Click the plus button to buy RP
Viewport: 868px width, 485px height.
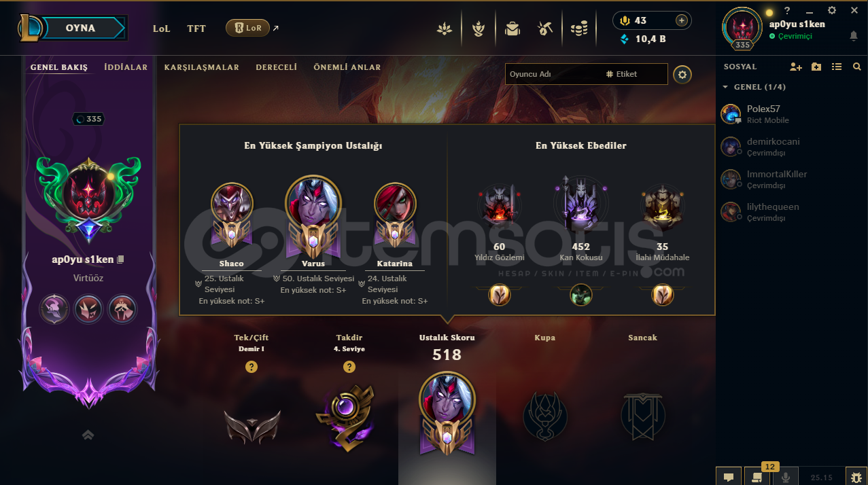tap(681, 20)
